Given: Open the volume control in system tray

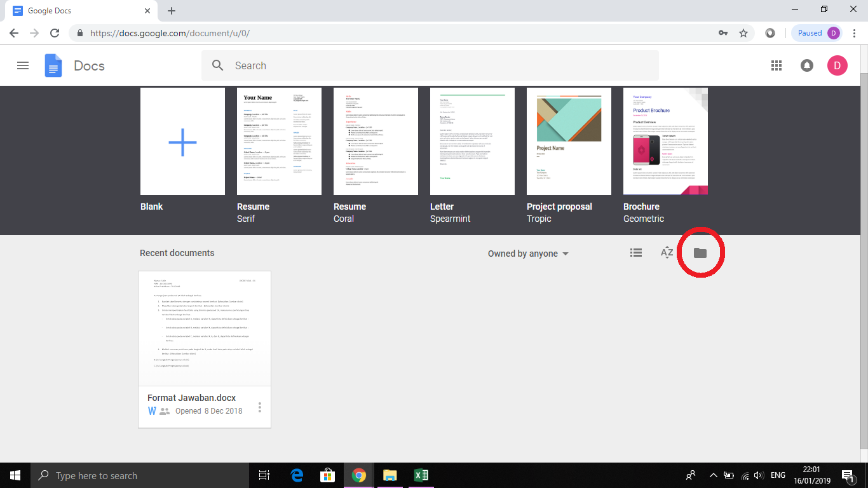Looking at the screenshot, I should 759,475.
